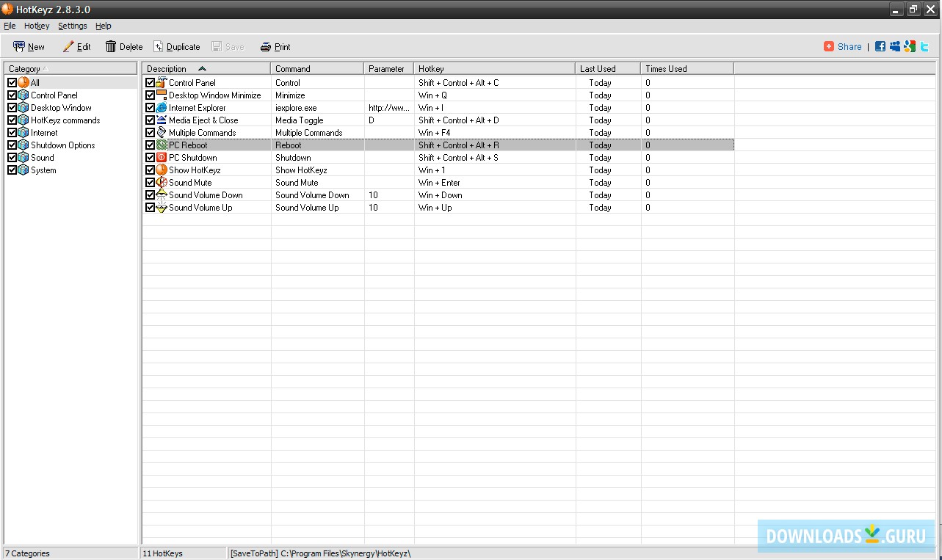Click the System category cube icon
942x560 pixels.
[x=23, y=170]
